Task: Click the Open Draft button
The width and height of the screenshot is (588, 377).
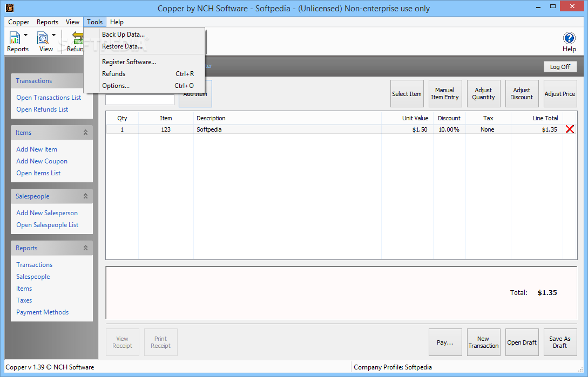Action: (x=522, y=342)
